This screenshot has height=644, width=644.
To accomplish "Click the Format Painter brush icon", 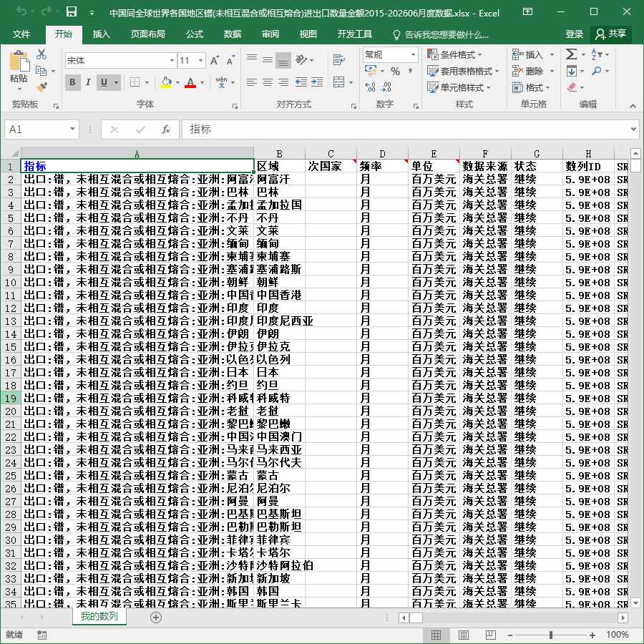I will pyautogui.click(x=42, y=87).
